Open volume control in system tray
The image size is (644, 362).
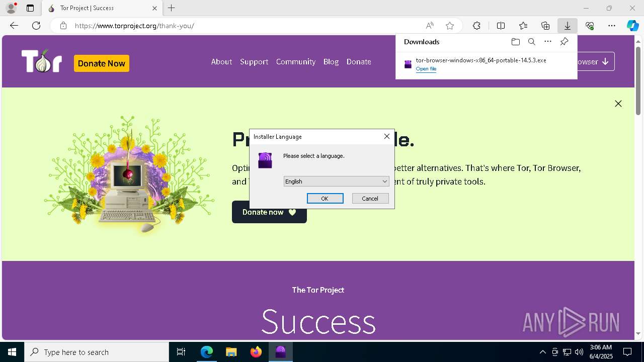[x=579, y=352]
